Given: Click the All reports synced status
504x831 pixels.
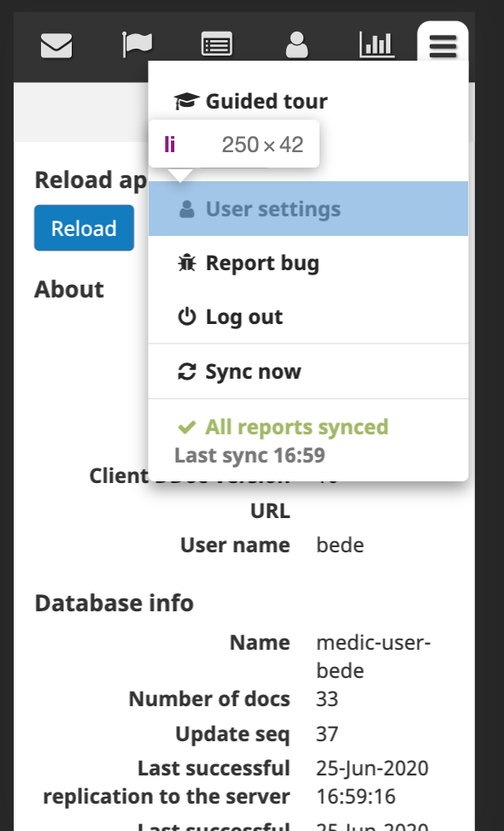Looking at the screenshot, I should click(x=296, y=427).
